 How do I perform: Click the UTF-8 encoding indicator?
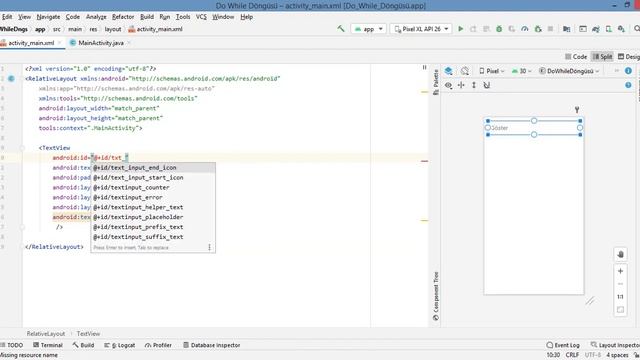click(593, 355)
